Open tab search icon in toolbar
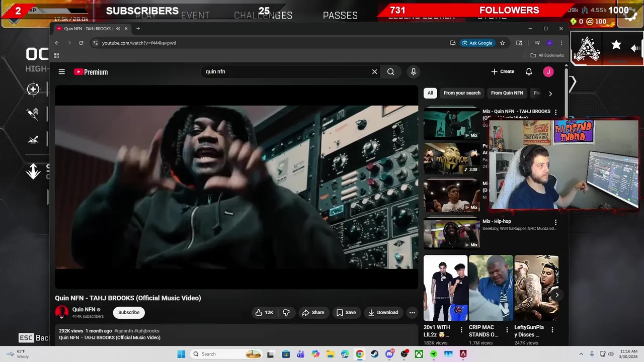The height and width of the screenshot is (362, 644). [x=519, y=43]
